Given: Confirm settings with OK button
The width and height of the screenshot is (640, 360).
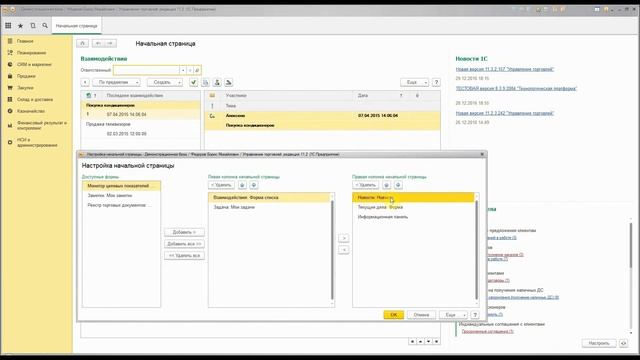Looking at the screenshot, I should point(393,315).
